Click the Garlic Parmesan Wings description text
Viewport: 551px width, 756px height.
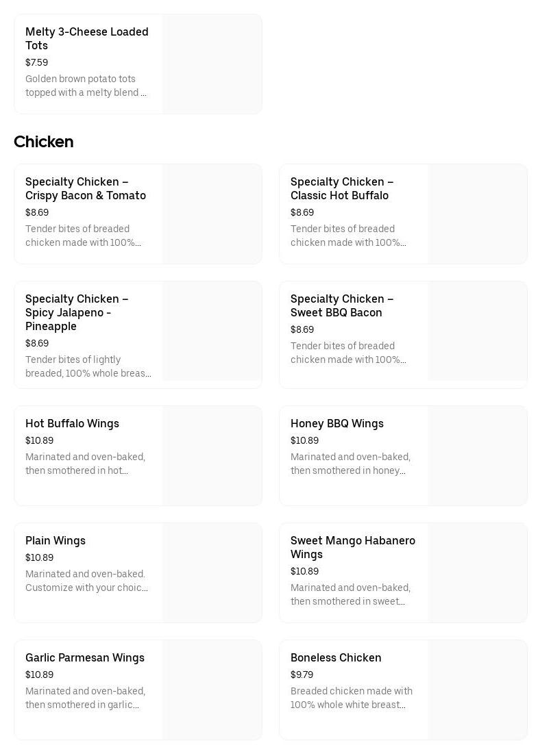coord(86,698)
